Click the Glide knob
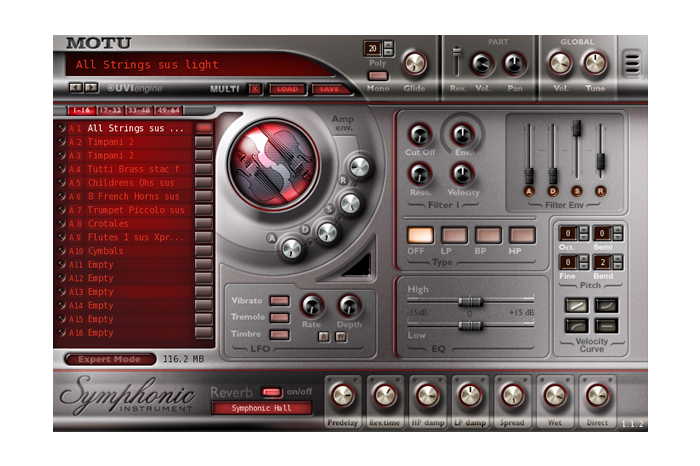 click(413, 64)
